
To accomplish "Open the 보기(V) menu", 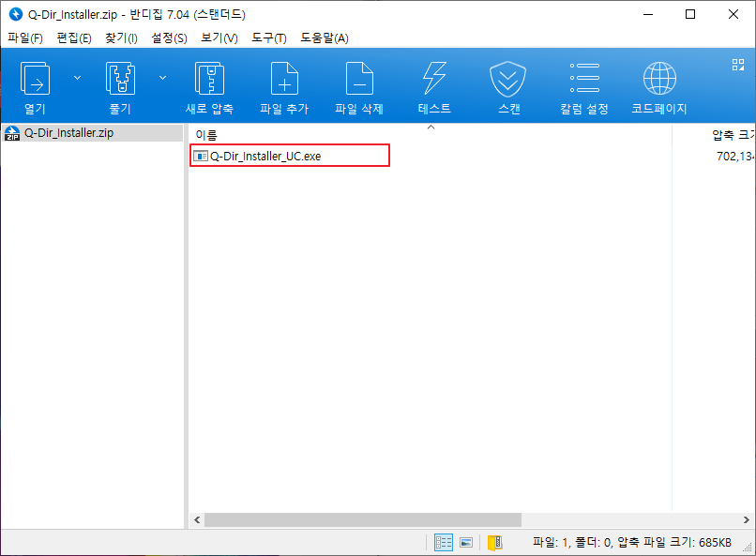I will tap(219, 38).
